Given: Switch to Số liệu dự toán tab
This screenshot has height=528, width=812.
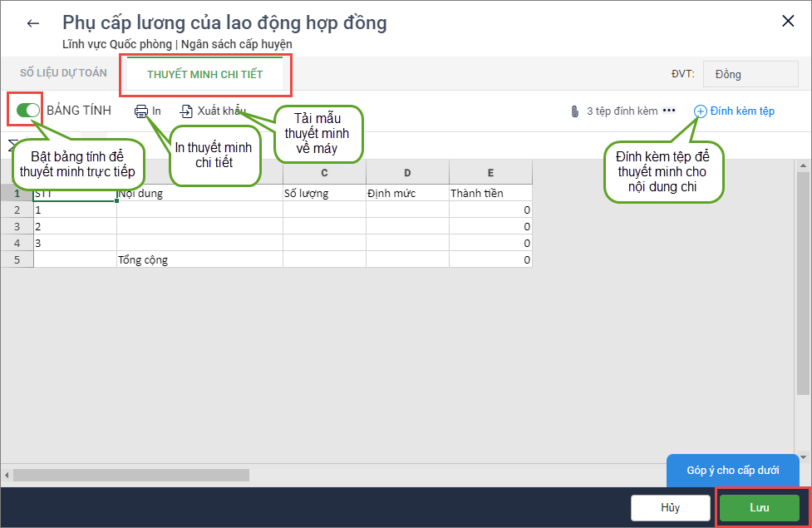Looking at the screenshot, I should coord(63,73).
